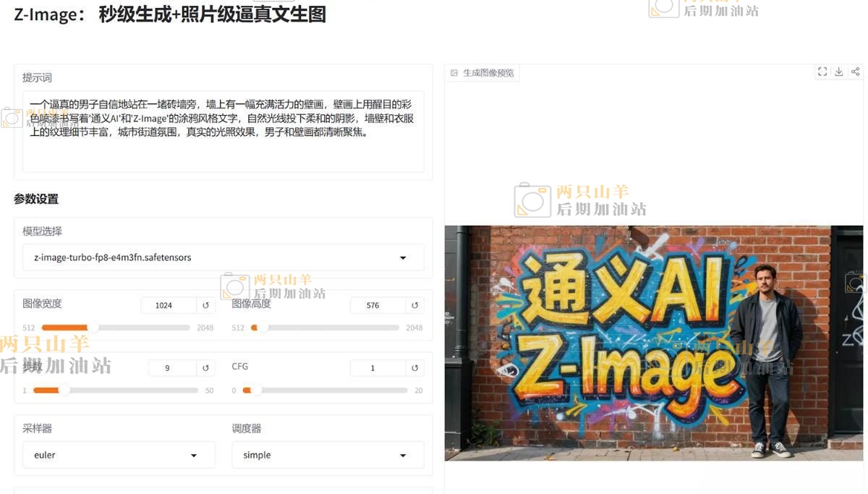Reset the 图像宽度 value with its reset icon
The image size is (868, 494).
click(x=205, y=305)
